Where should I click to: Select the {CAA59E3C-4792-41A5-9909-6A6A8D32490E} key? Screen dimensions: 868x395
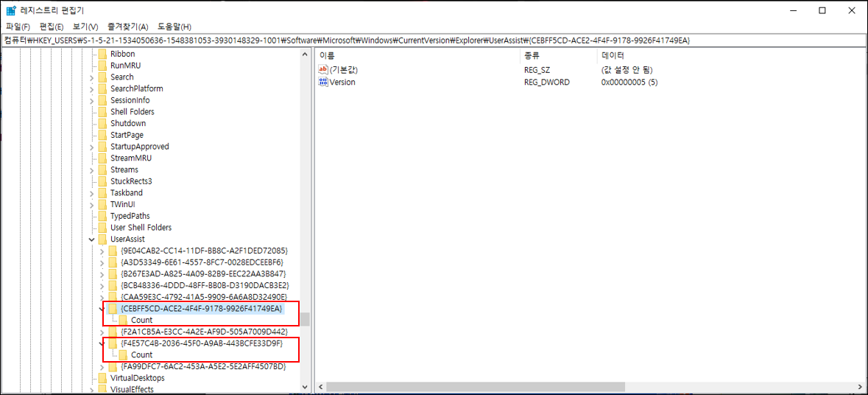pos(204,297)
